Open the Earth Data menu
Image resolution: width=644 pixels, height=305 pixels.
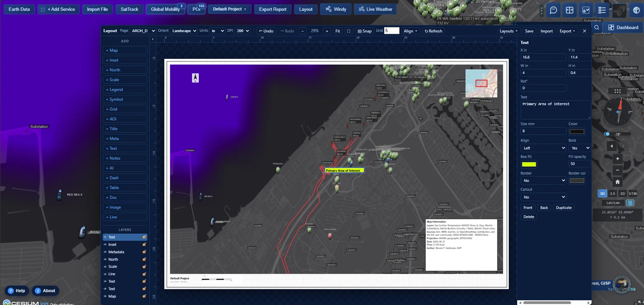(x=19, y=9)
